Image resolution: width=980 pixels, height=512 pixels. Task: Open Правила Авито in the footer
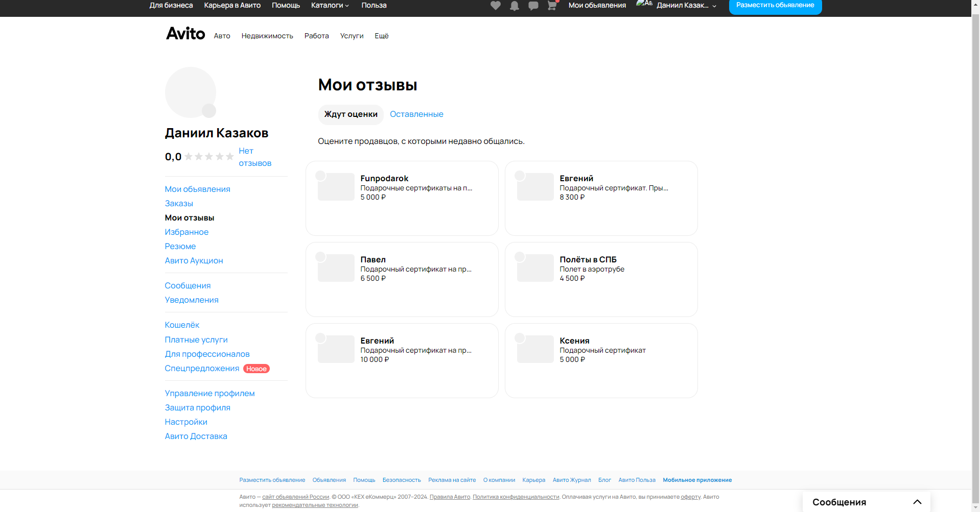click(x=450, y=497)
